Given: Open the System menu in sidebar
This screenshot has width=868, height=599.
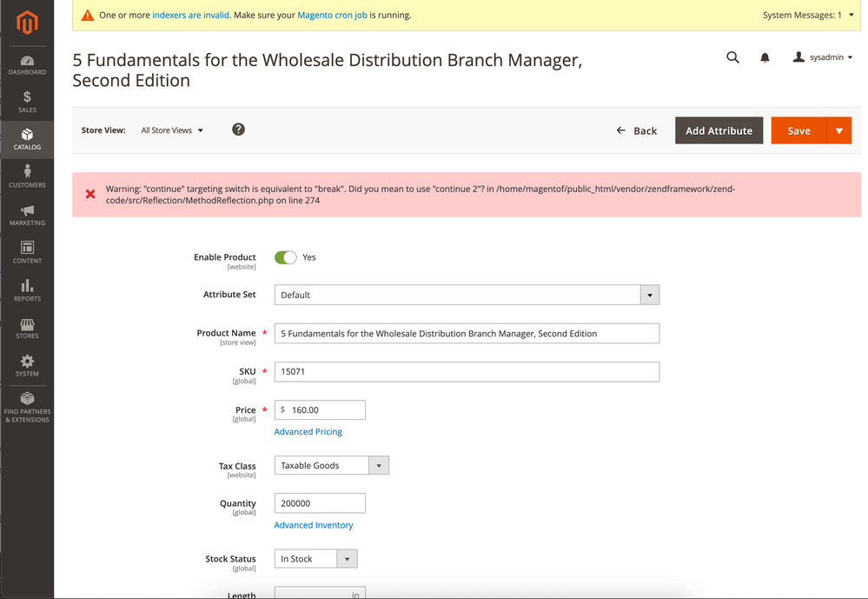Looking at the screenshot, I should pyautogui.click(x=27, y=365).
